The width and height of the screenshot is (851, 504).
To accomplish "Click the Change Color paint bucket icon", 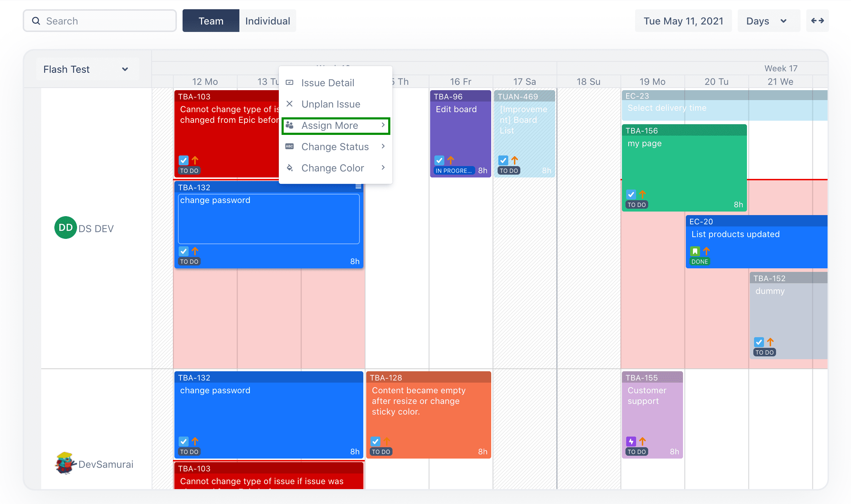I will (290, 168).
